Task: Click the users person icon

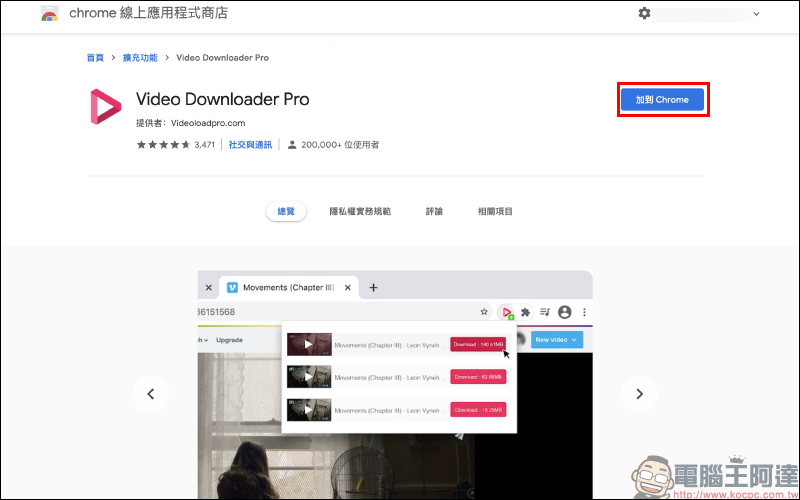Action: [292, 145]
